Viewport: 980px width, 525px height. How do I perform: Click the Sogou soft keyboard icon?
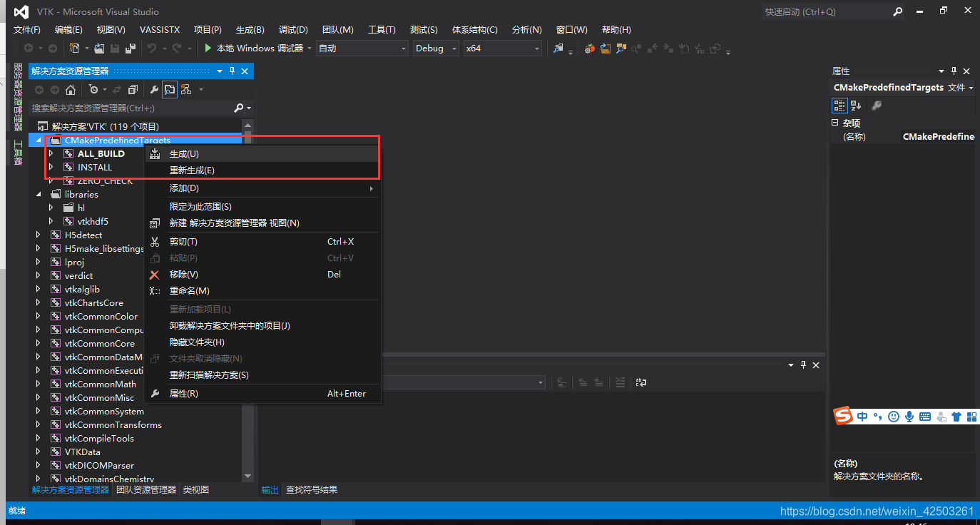coord(925,417)
